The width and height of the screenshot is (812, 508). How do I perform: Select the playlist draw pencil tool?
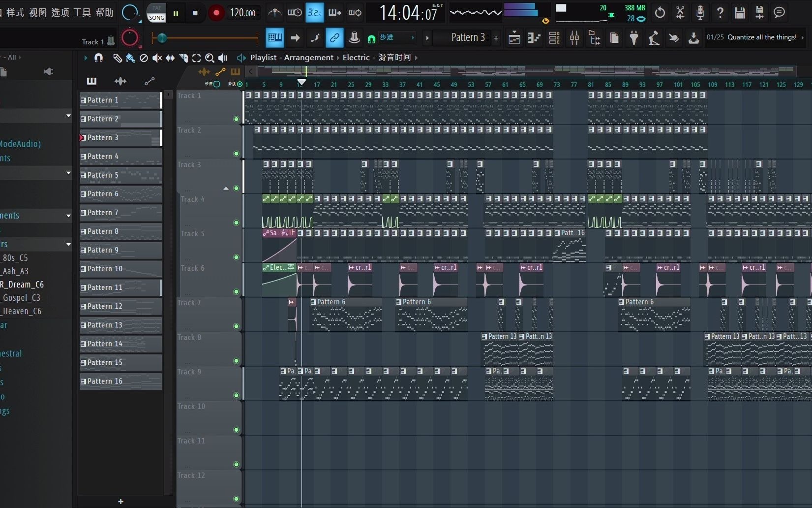(x=117, y=58)
